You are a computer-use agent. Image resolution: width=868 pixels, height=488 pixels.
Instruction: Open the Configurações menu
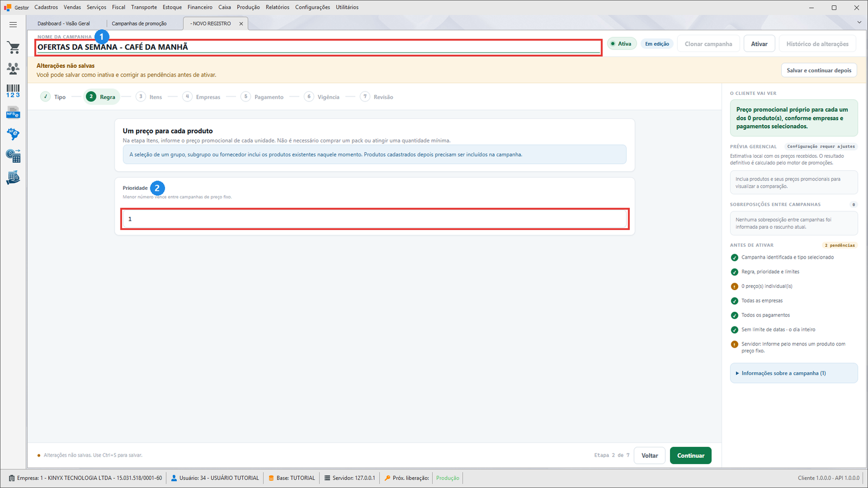(312, 7)
